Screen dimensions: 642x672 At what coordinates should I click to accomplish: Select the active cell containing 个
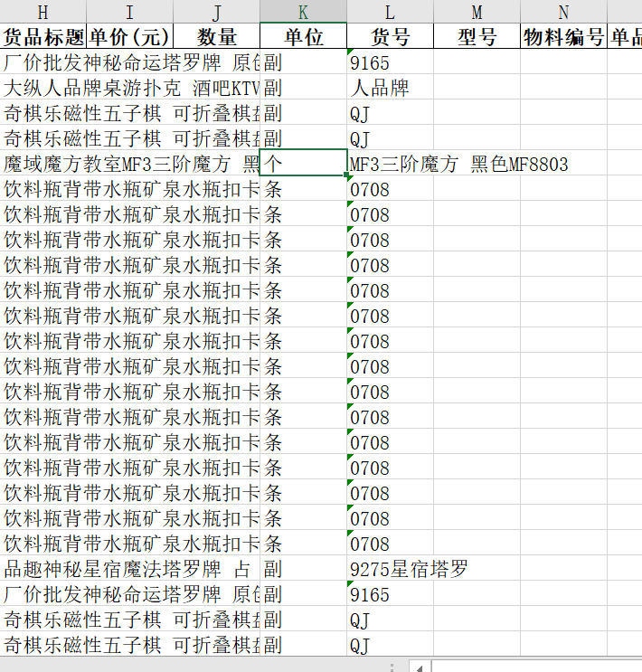pos(303,163)
